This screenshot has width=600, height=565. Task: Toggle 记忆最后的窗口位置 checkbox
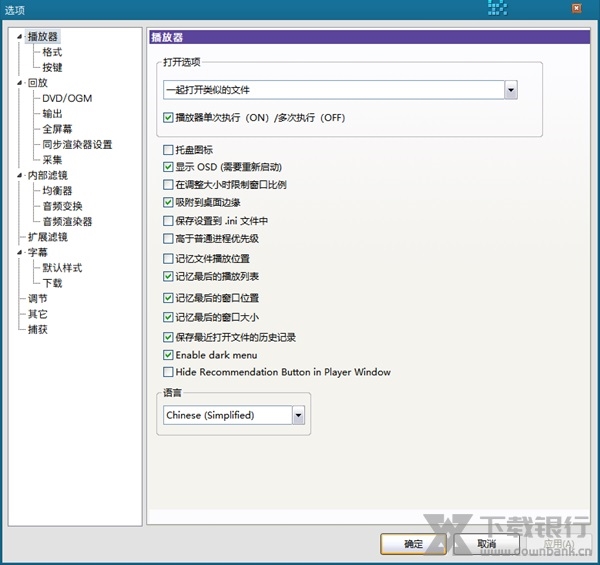click(x=168, y=298)
